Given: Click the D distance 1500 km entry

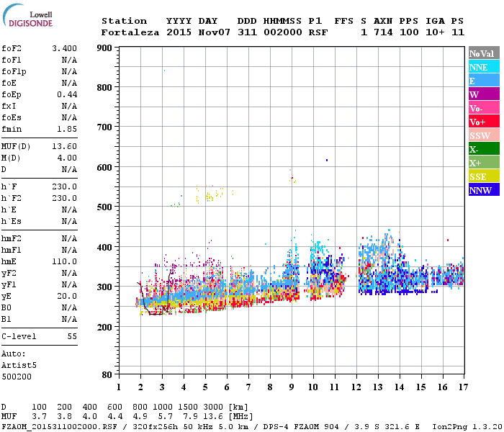Looking at the screenshot, I should click(189, 408).
